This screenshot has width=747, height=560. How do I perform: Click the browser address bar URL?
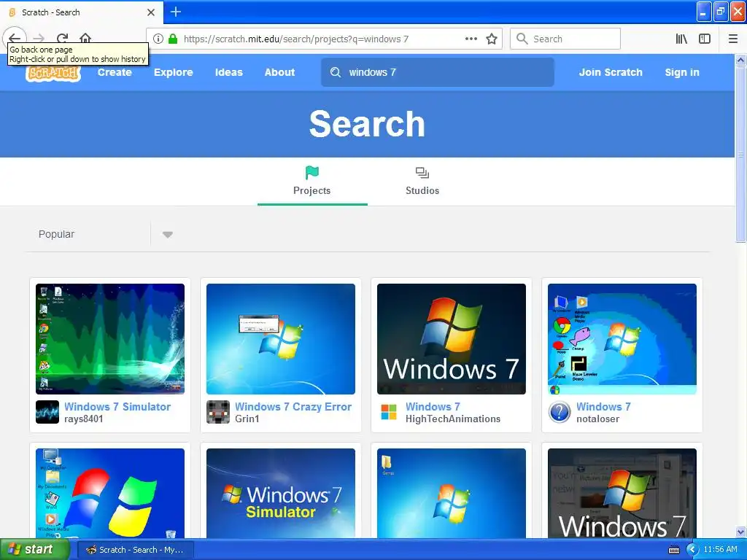296,39
